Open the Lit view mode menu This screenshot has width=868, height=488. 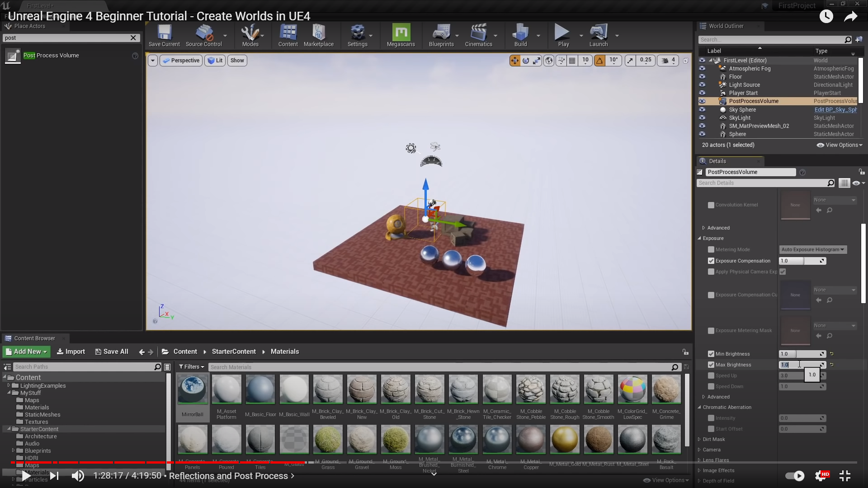click(x=215, y=61)
